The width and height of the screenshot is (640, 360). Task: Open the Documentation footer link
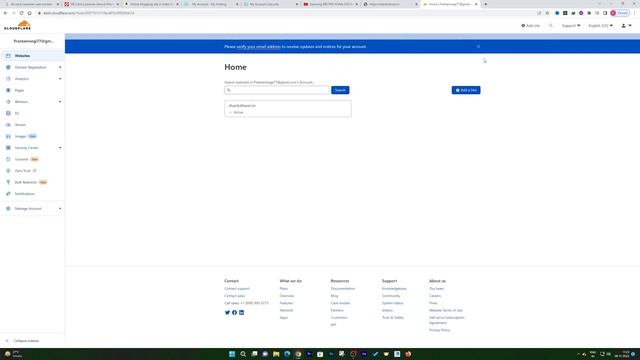[343, 289]
